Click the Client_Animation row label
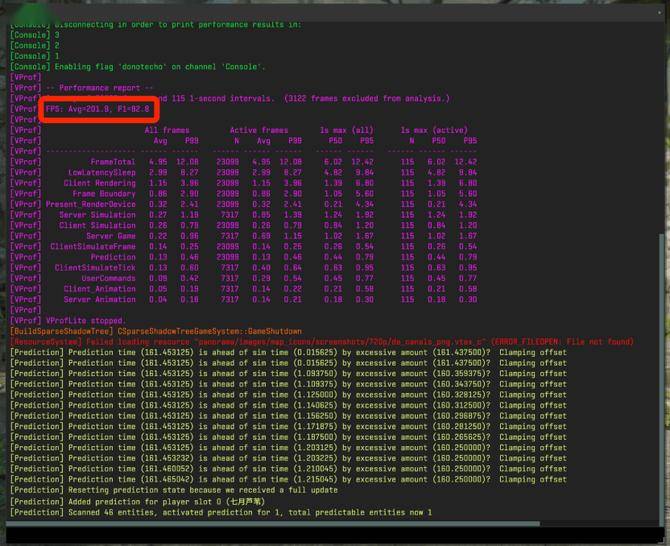670x546 pixels. [100, 288]
